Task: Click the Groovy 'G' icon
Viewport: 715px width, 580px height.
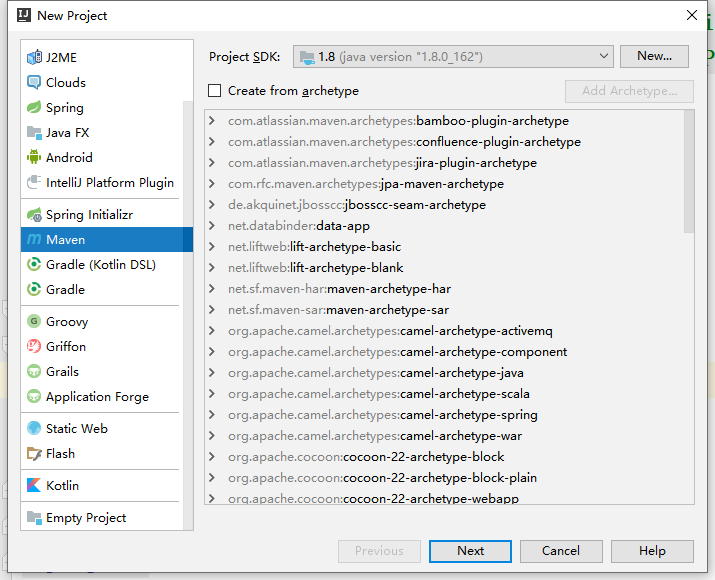Action: coord(34,321)
